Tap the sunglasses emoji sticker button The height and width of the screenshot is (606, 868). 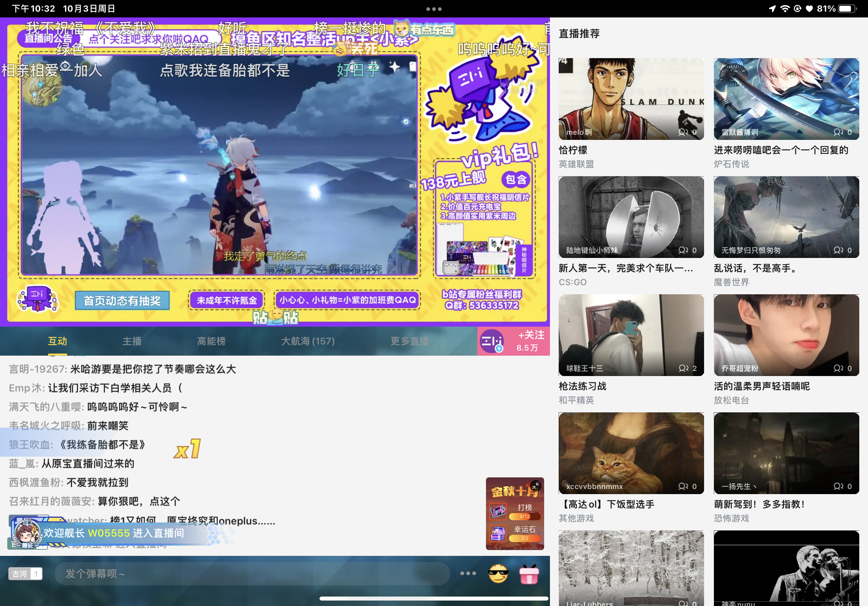point(498,574)
